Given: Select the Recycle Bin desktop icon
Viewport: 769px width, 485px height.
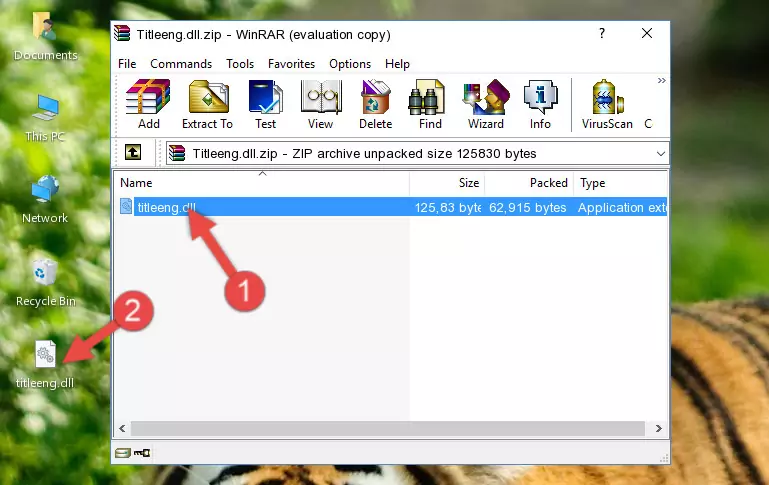Looking at the screenshot, I should point(46,283).
